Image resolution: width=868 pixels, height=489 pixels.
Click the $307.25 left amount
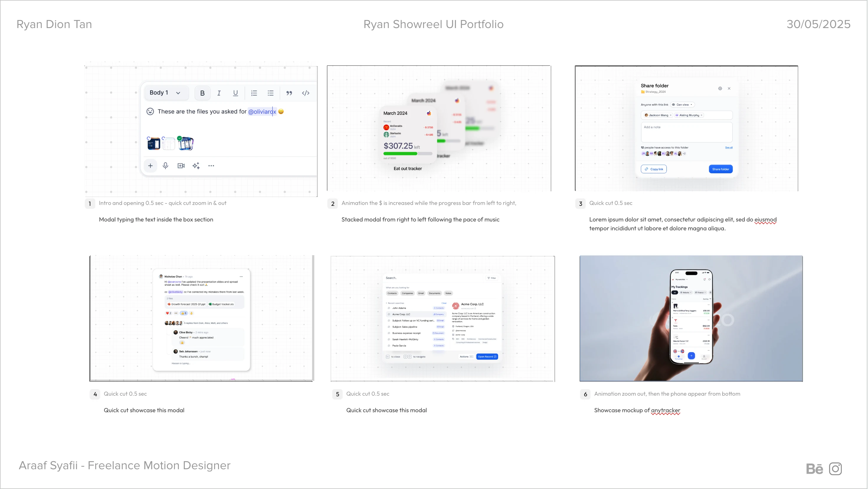point(402,146)
